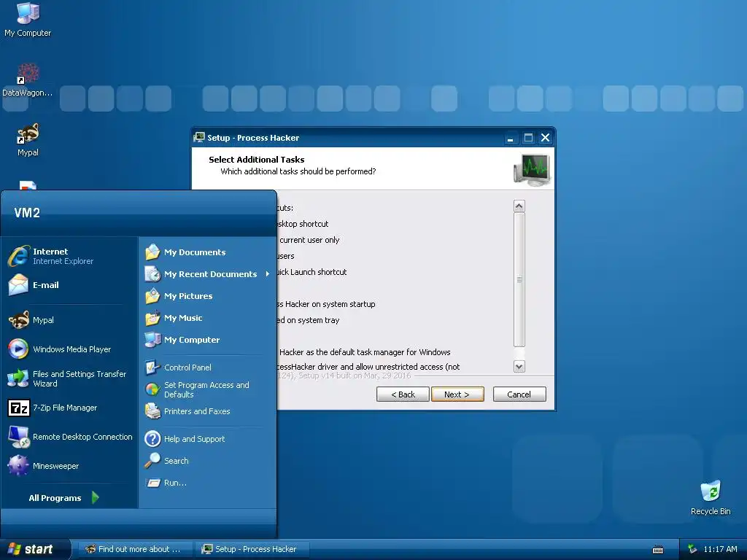Click the E-mail envelope icon
The height and width of the screenshot is (560, 747).
click(18, 285)
